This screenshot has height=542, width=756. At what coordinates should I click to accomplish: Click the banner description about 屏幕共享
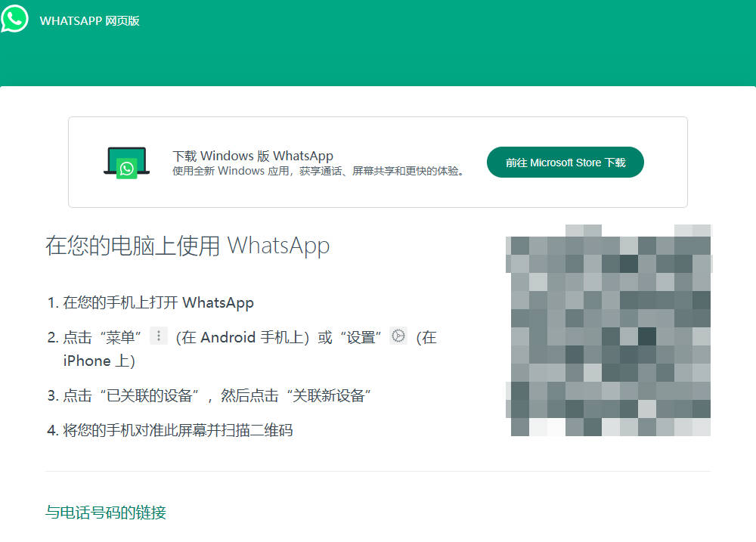point(318,171)
